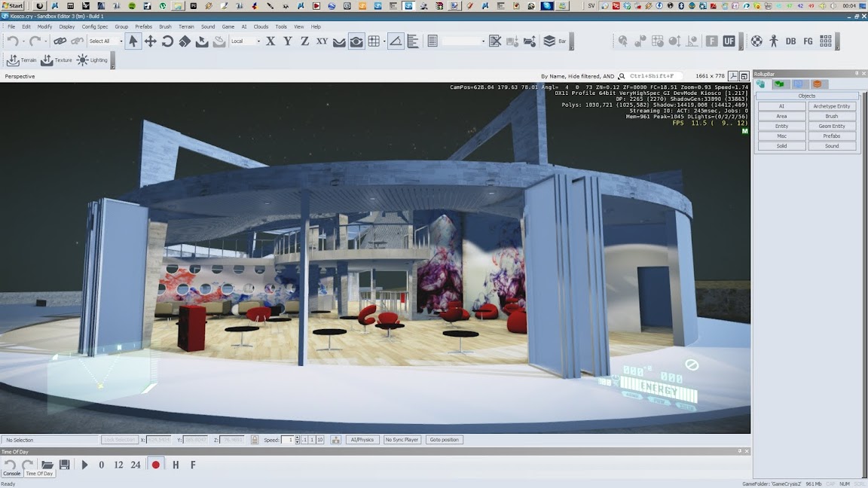This screenshot has width=868, height=488.
Task: Open the DB database view icon
Action: click(790, 41)
